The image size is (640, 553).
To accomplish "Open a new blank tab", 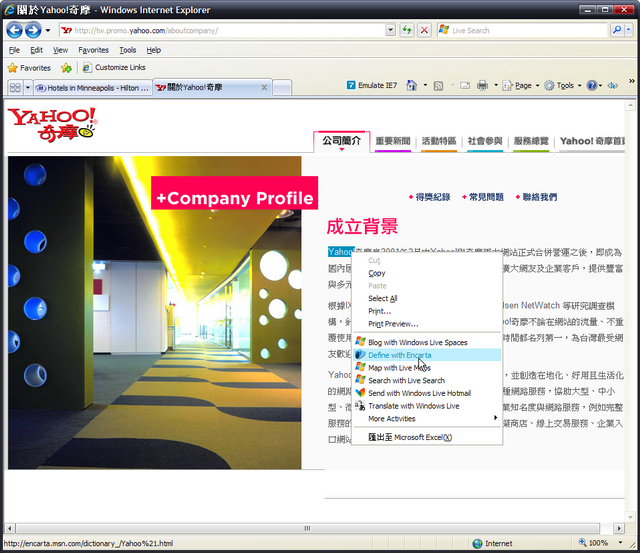I will click(282, 87).
